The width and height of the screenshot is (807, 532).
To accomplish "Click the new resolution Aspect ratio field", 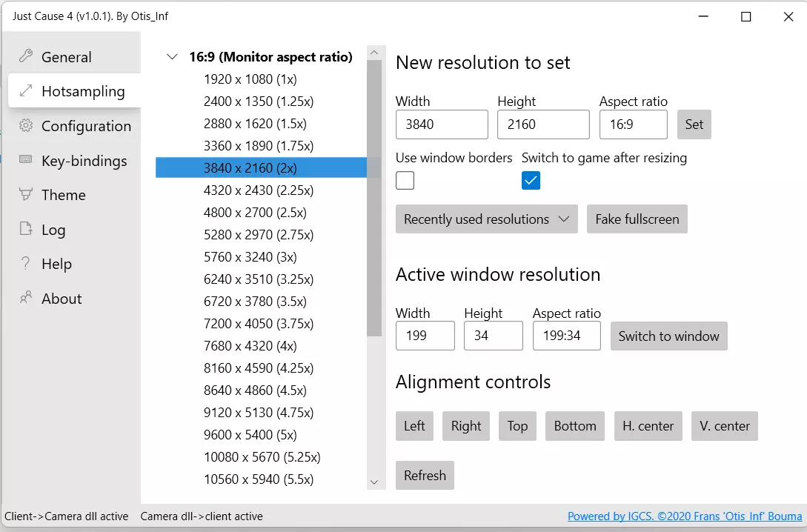I will (x=633, y=124).
